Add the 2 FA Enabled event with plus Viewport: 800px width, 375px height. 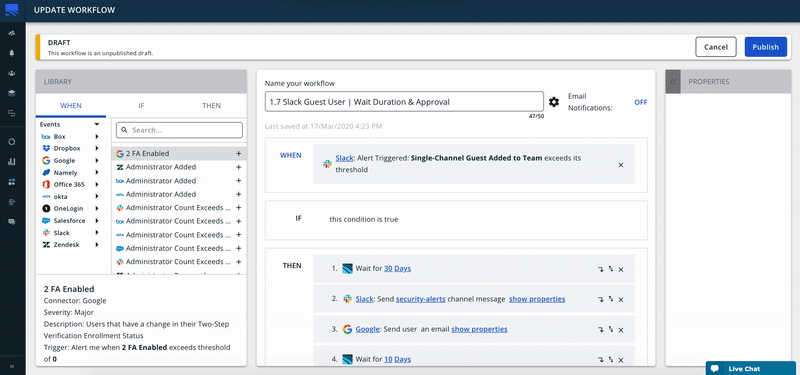click(238, 153)
